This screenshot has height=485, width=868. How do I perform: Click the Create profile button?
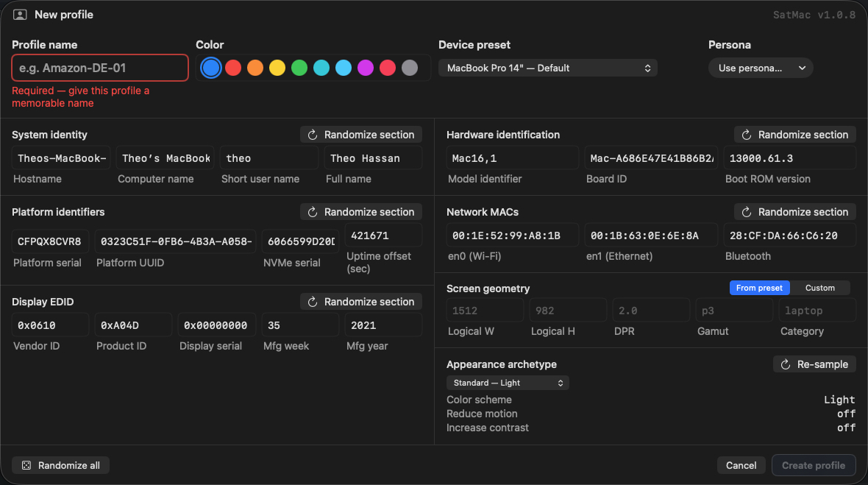tap(814, 466)
